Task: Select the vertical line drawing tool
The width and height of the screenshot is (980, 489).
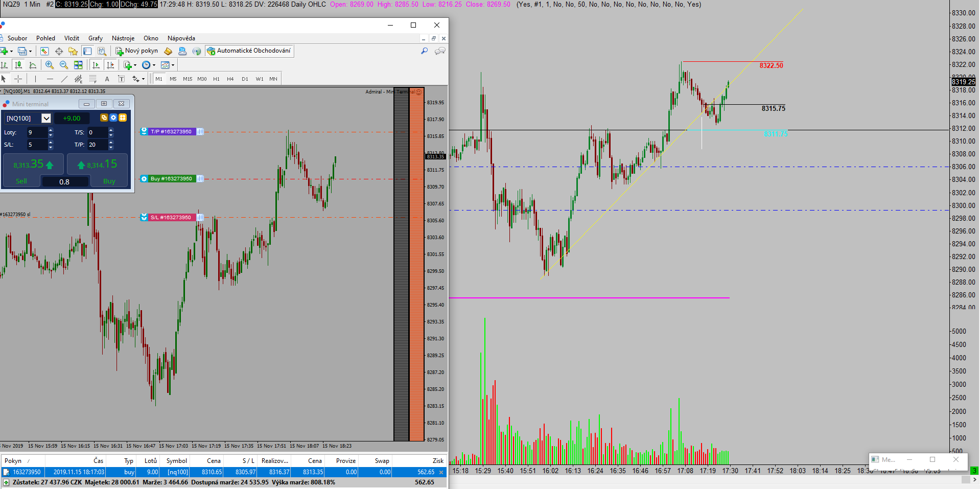Action: coord(35,79)
